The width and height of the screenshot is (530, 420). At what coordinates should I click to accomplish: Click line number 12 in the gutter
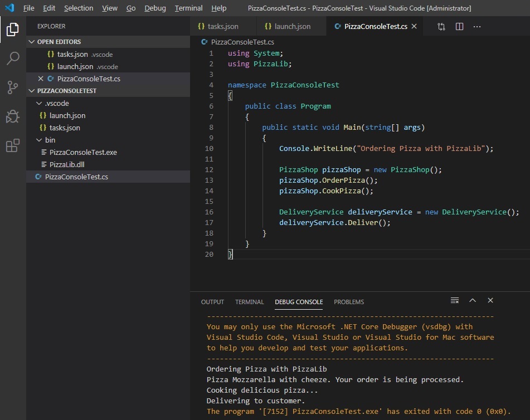pyautogui.click(x=209, y=170)
